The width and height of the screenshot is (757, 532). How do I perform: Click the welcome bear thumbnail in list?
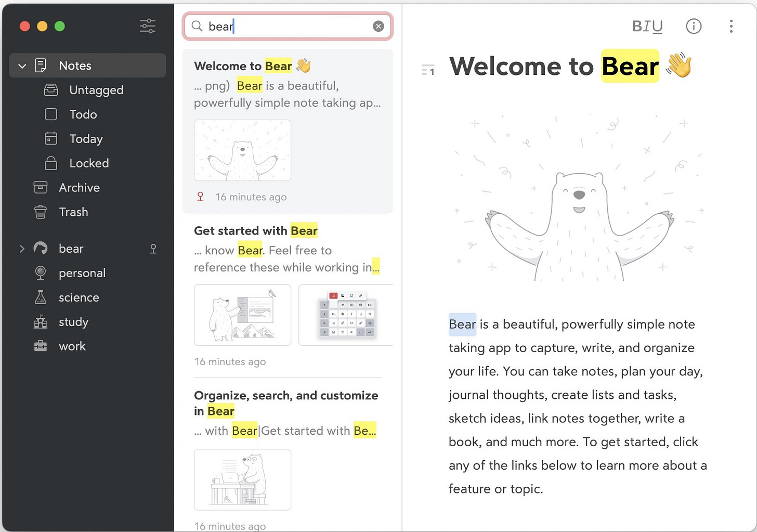[x=242, y=150]
